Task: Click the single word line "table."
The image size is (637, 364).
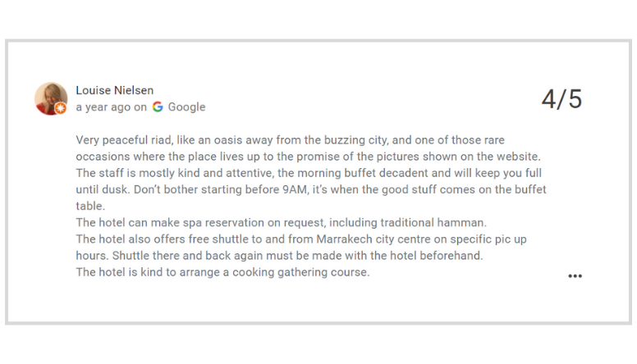Action: pos(90,206)
